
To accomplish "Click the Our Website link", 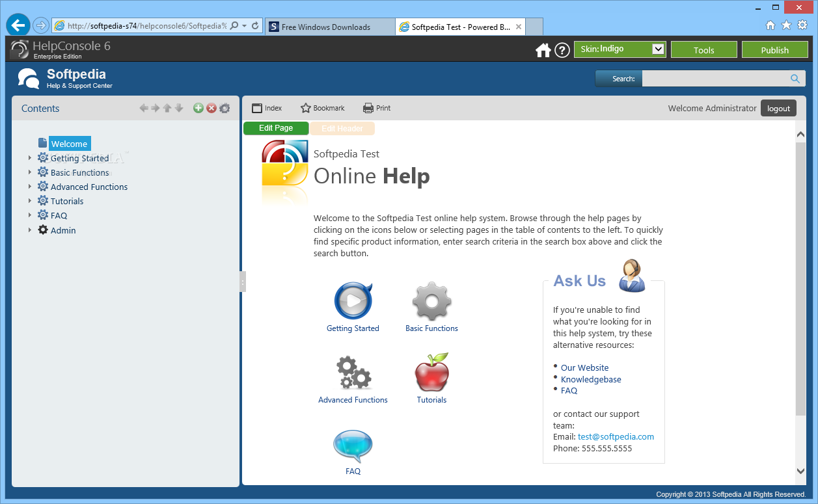I will [584, 367].
